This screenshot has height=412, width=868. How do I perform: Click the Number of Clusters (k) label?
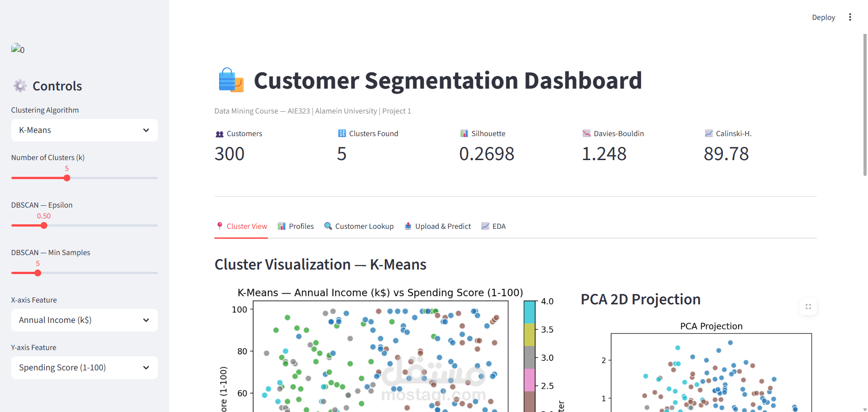pyautogui.click(x=48, y=157)
